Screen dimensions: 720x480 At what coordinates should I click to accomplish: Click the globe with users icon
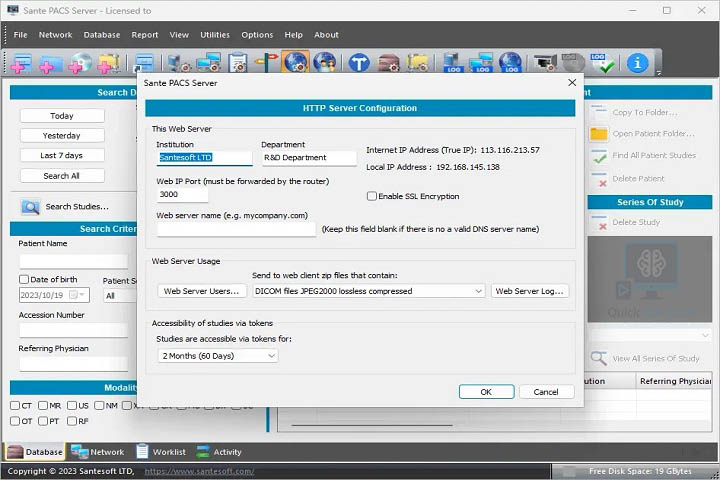pos(324,63)
